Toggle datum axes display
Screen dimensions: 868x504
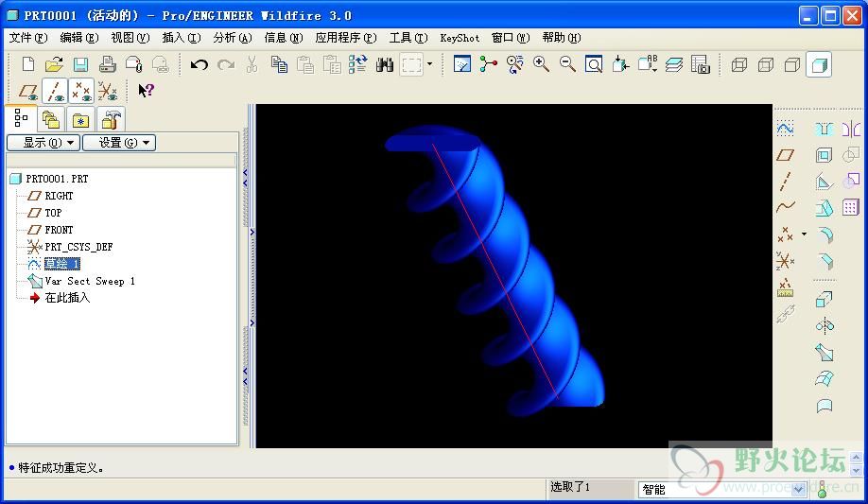click(55, 91)
